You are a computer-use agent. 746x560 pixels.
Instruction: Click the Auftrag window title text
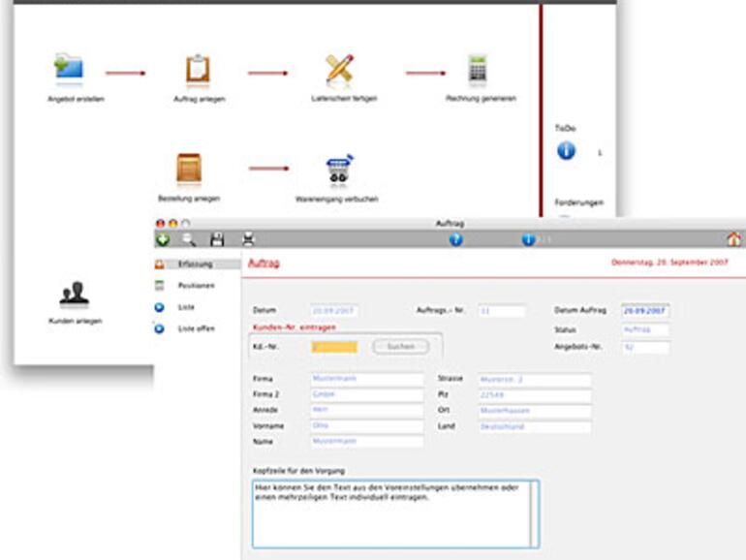[x=450, y=223]
